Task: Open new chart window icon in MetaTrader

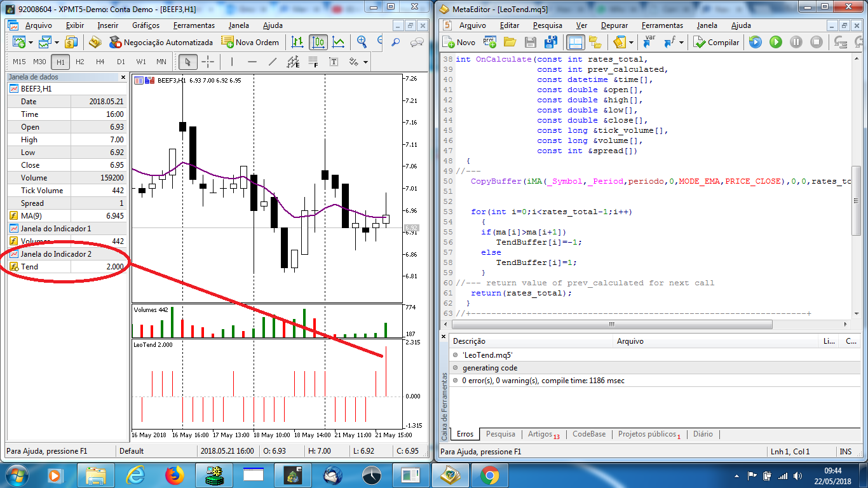Action: [x=19, y=42]
